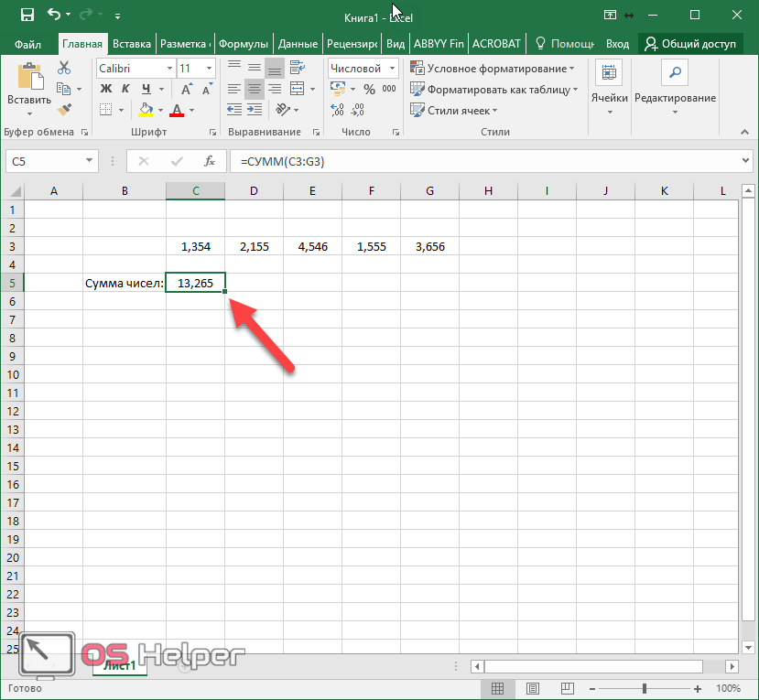This screenshot has width=759, height=700.
Task: Click the percent style icon
Action: 369,89
